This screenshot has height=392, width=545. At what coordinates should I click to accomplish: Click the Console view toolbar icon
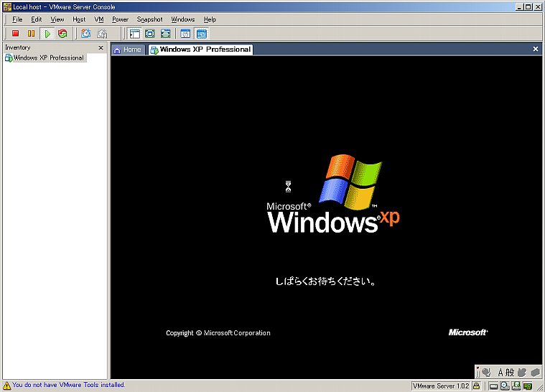click(x=202, y=33)
